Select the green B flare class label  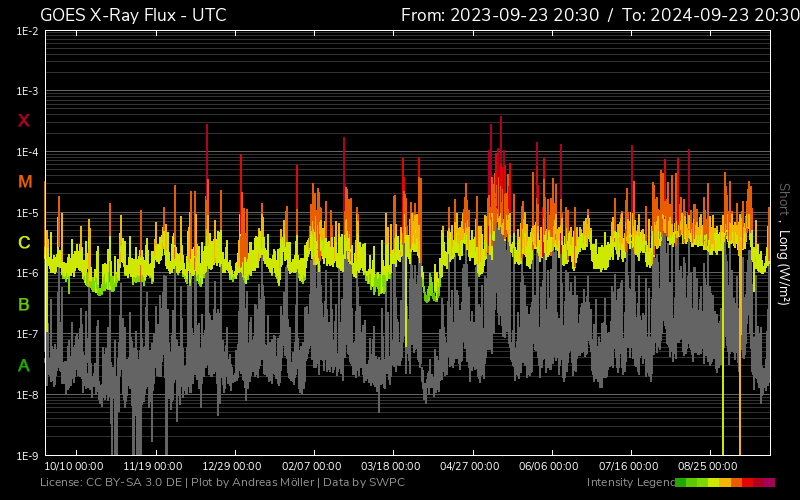(24, 304)
